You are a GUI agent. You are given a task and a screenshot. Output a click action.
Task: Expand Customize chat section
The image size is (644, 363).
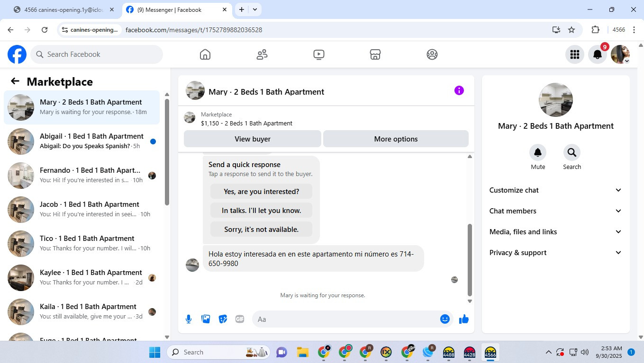tap(556, 190)
